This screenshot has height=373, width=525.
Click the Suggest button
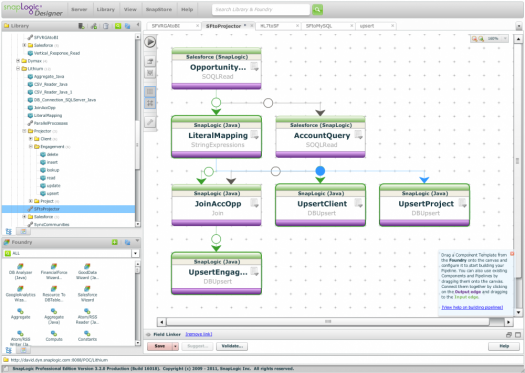(x=197, y=346)
